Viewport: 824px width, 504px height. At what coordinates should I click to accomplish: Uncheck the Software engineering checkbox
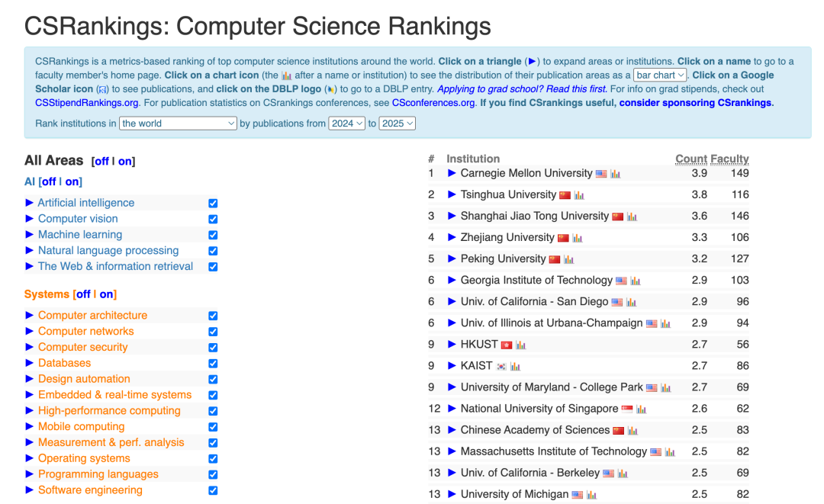click(213, 490)
